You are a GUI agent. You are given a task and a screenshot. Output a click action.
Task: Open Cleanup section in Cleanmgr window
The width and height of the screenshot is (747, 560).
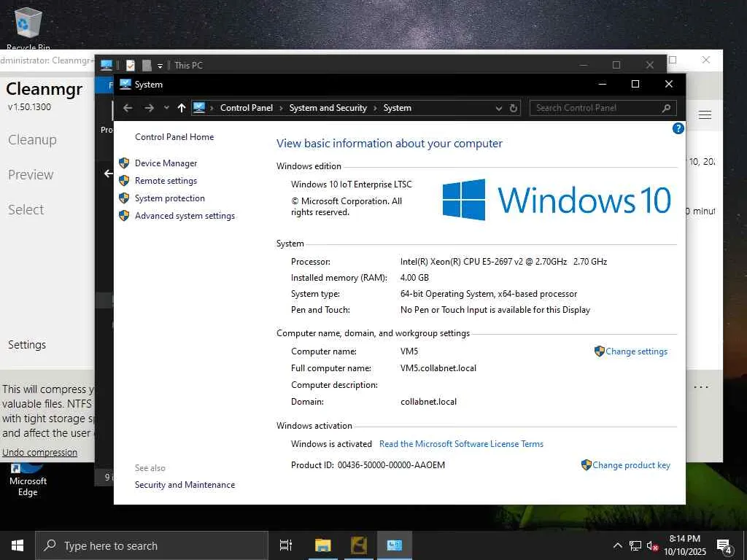[x=32, y=139]
